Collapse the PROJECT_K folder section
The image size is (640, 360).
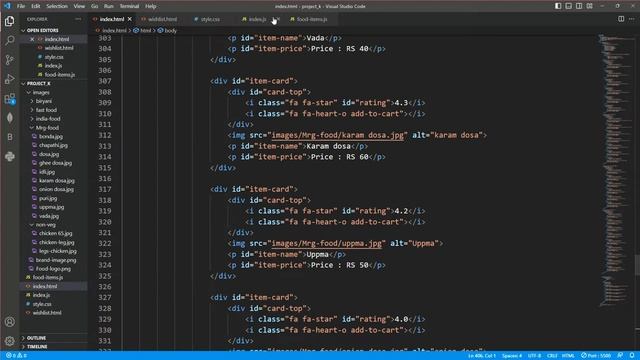coord(39,83)
